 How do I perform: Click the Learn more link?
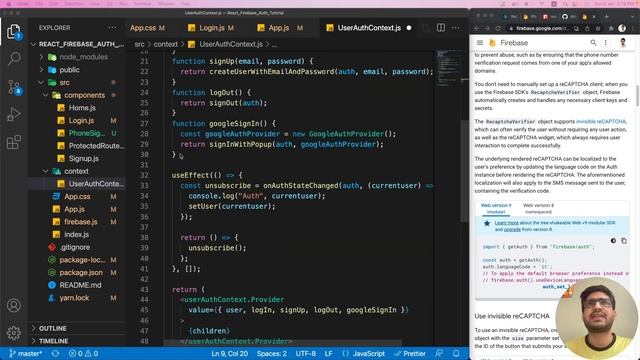507,223
